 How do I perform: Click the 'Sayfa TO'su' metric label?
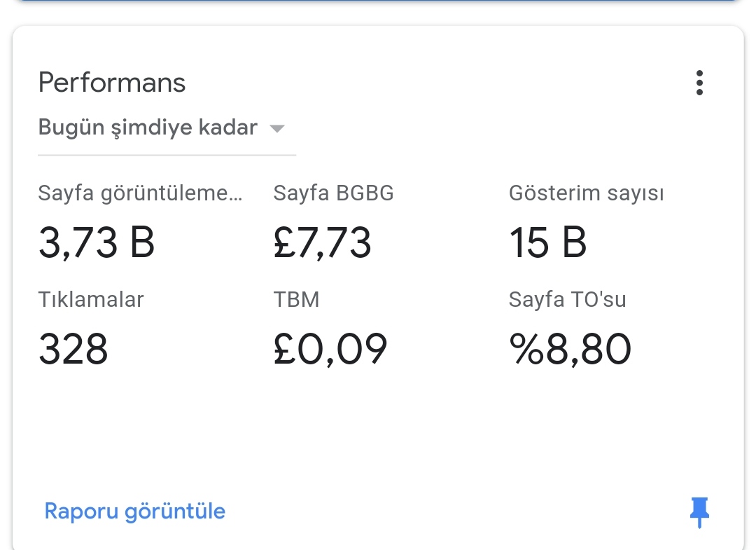pyautogui.click(x=568, y=300)
